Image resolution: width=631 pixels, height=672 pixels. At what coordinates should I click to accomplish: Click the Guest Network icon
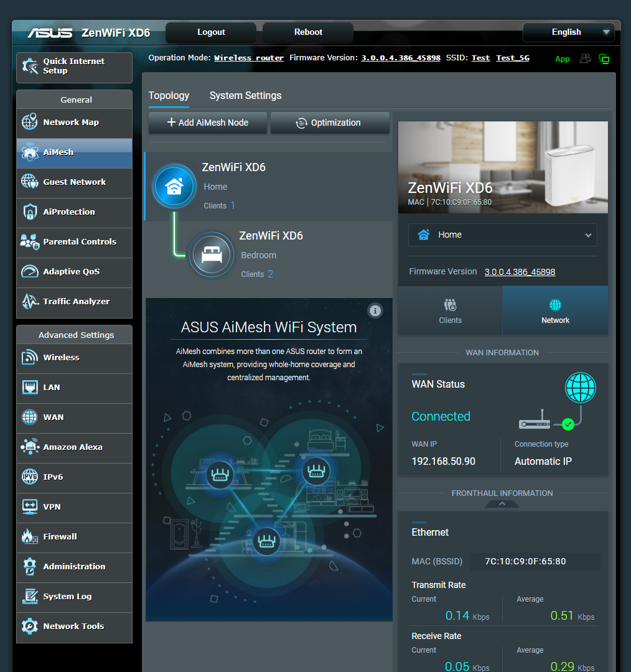[30, 182]
